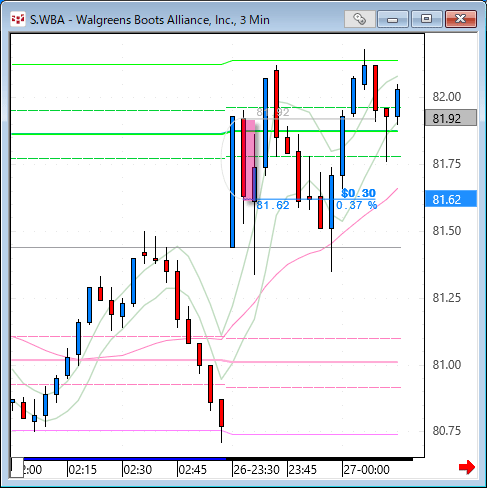Click the 02:45 time axis label

(x=193, y=470)
